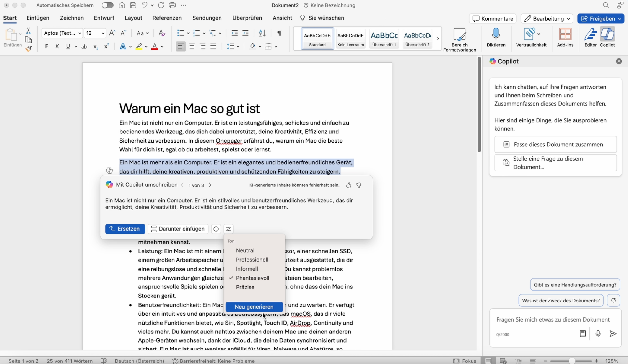Show paragraph marks with pilcrow icon
The width and height of the screenshot is (628, 364).
(x=279, y=33)
